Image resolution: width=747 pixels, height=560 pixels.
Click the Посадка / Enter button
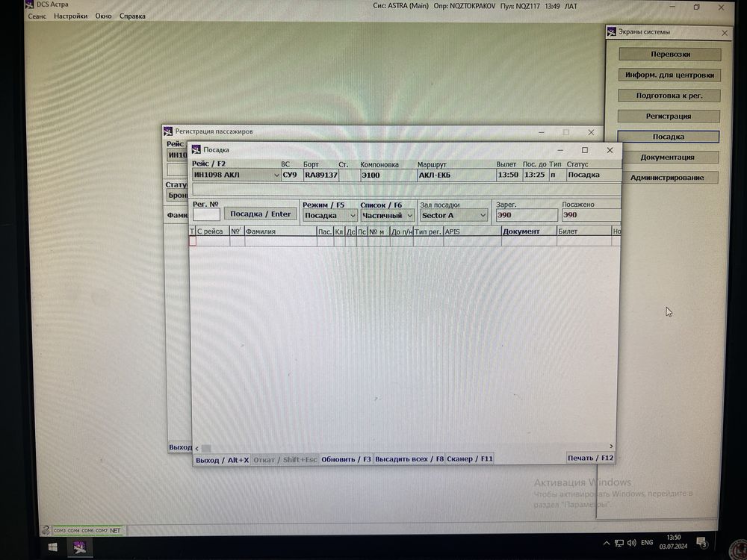pos(260,214)
